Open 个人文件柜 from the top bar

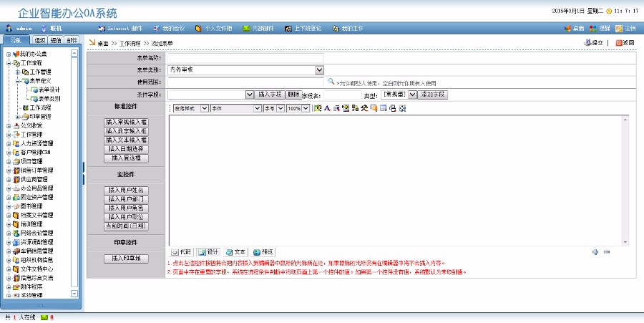(213, 29)
